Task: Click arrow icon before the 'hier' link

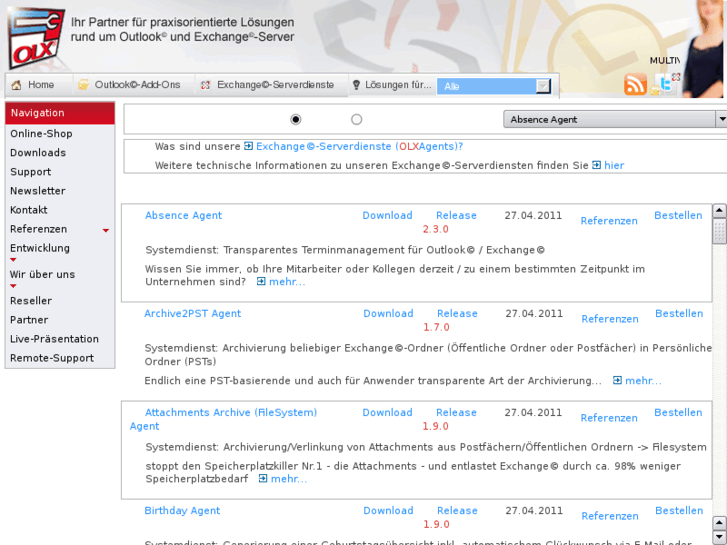Action: pyautogui.click(x=597, y=165)
